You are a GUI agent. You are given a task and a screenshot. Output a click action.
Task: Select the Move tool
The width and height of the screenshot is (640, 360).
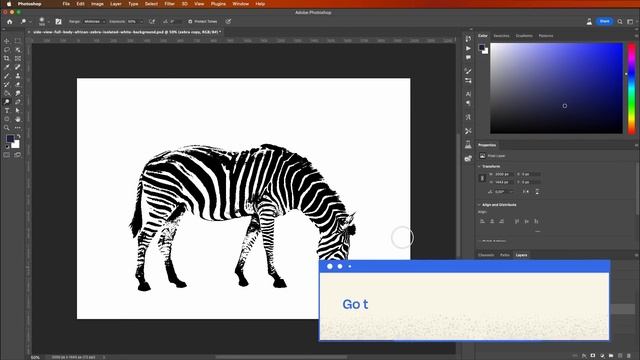pyautogui.click(x=7, y=41)
